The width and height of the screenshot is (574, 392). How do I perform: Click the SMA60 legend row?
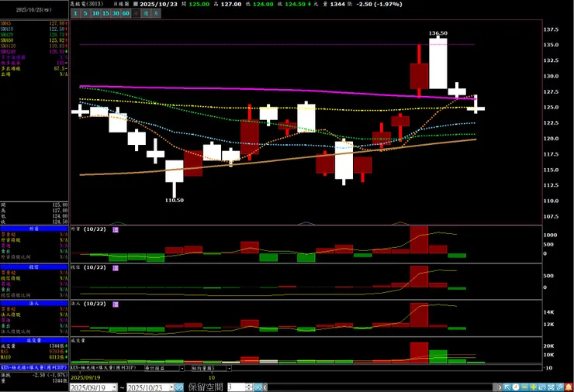coord(34,40)
